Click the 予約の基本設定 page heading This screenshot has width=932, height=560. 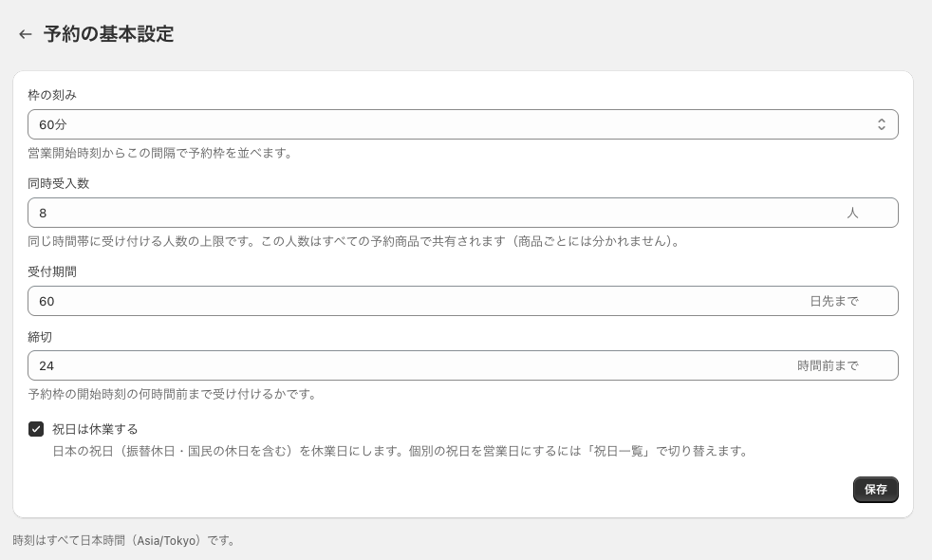[x=109, y=34]
